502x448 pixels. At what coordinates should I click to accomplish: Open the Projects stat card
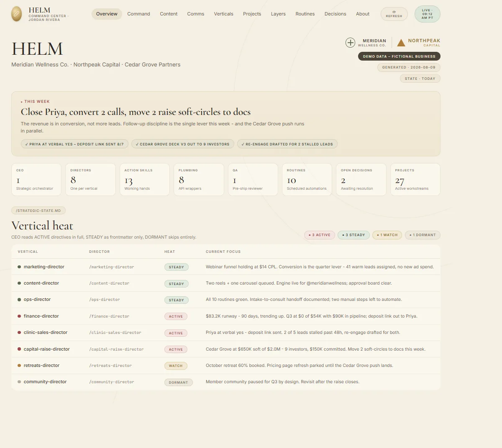[415, 179]
